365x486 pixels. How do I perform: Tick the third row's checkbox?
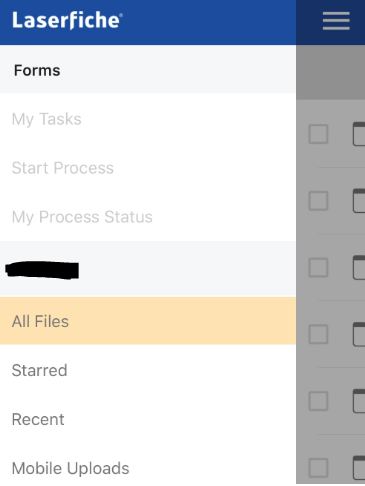[x=318, y=267]
